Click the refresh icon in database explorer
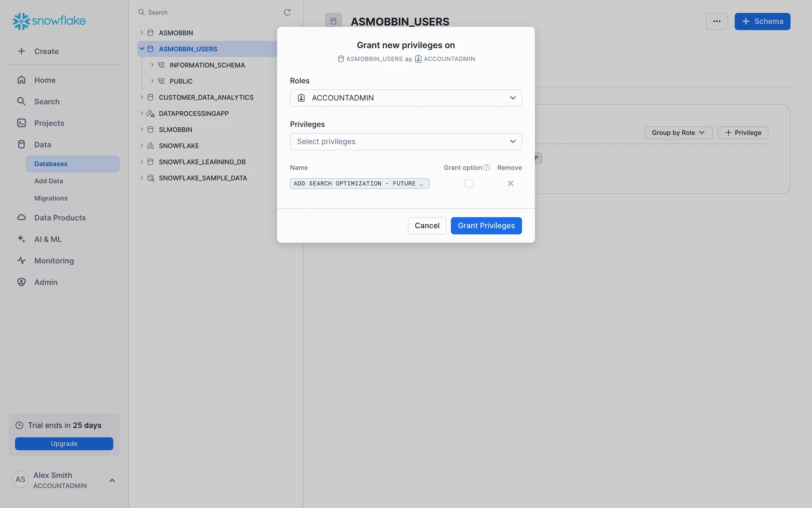 coord(287,12)
